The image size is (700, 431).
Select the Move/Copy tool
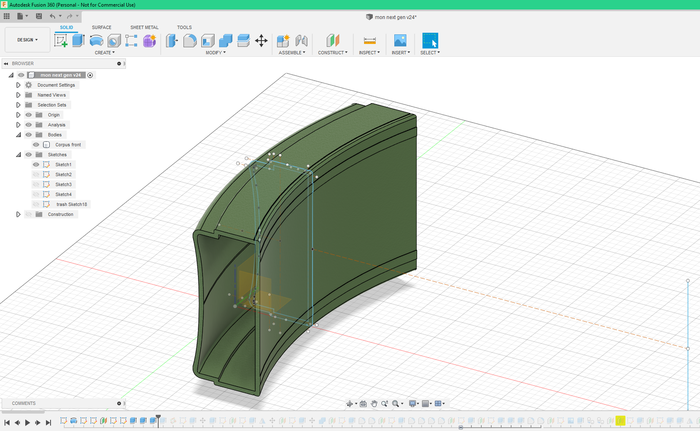point(261,41)
